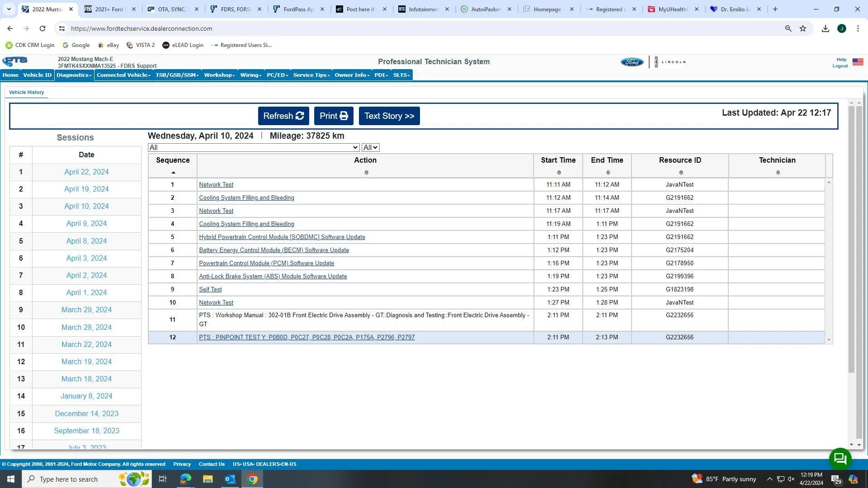Click the Windows Start button
The height and width of the screenshot is (488, 868).
[x=11, y=479]
